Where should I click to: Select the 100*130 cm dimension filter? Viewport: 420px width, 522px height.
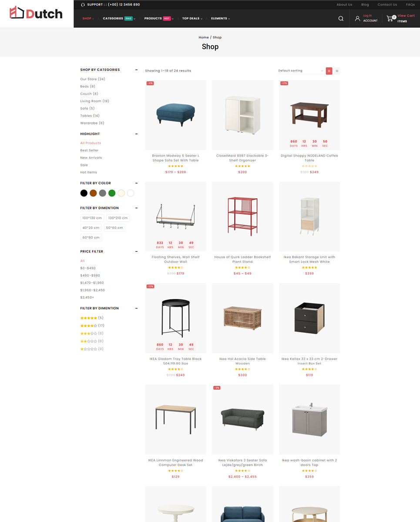click(92, 218)
